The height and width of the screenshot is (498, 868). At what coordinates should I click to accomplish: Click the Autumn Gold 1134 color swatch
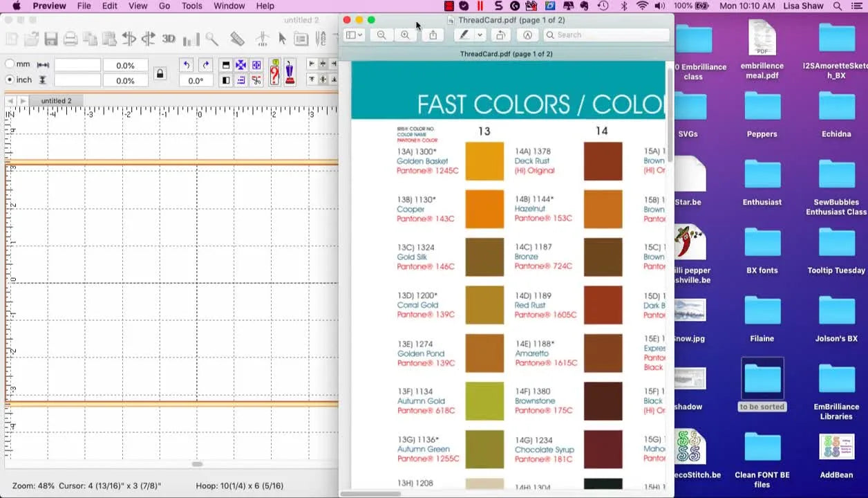point(484,401)
